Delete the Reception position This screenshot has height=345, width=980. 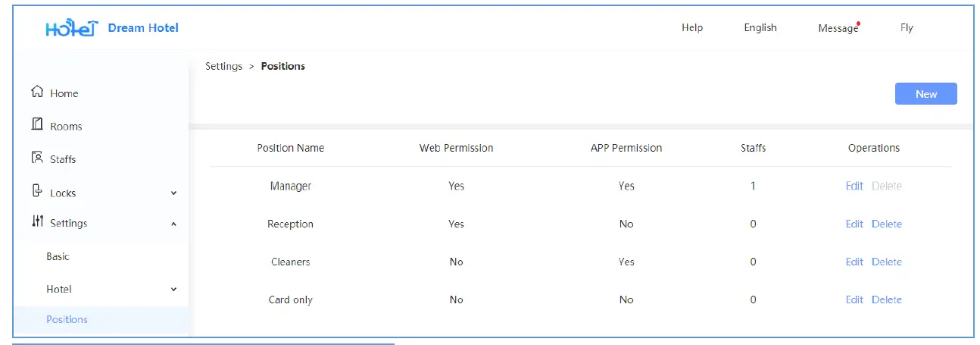pos(886,224)
